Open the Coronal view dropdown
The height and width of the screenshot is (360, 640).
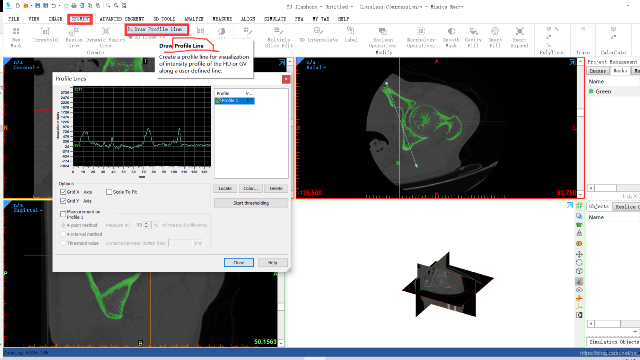click(26, 67)
